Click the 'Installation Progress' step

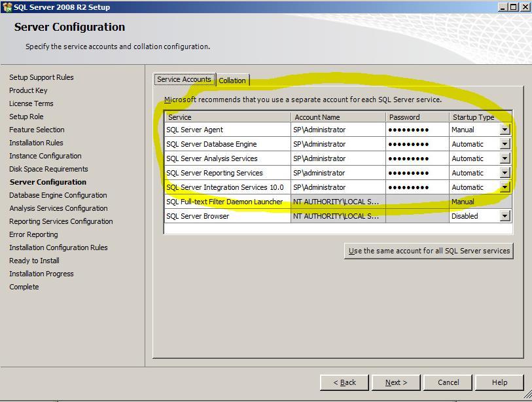[x=41, y=274]
